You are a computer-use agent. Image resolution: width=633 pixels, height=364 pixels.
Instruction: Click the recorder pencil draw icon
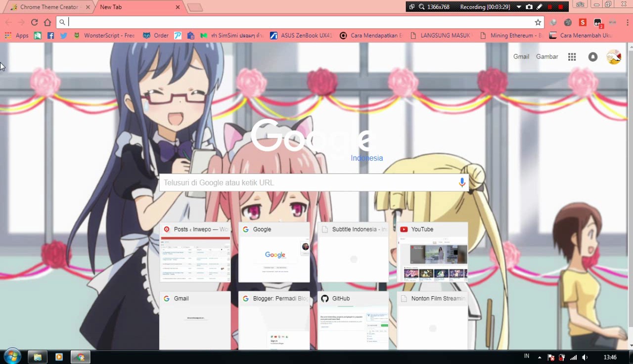pyautogui.click(x=539, y=7)
